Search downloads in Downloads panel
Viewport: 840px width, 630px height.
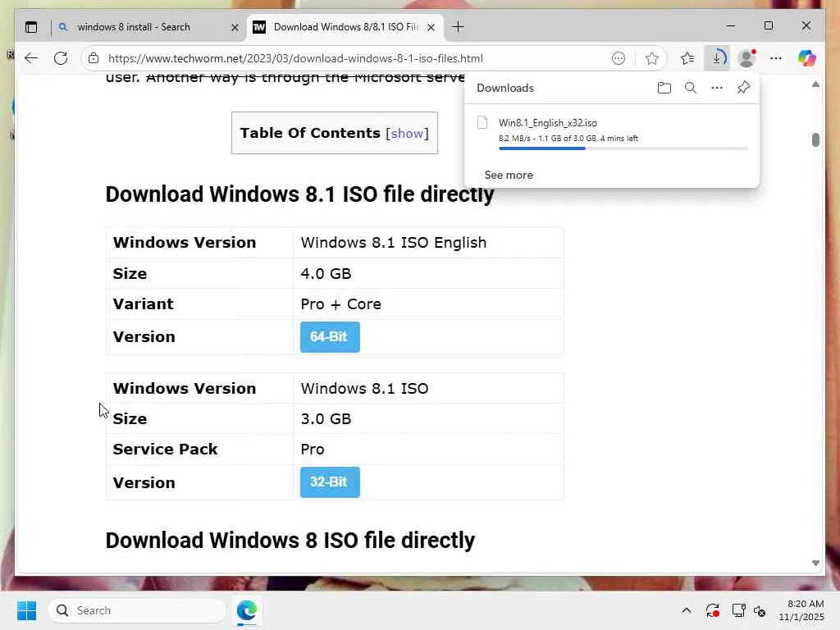pyautogui.click(x=691, y=88)
